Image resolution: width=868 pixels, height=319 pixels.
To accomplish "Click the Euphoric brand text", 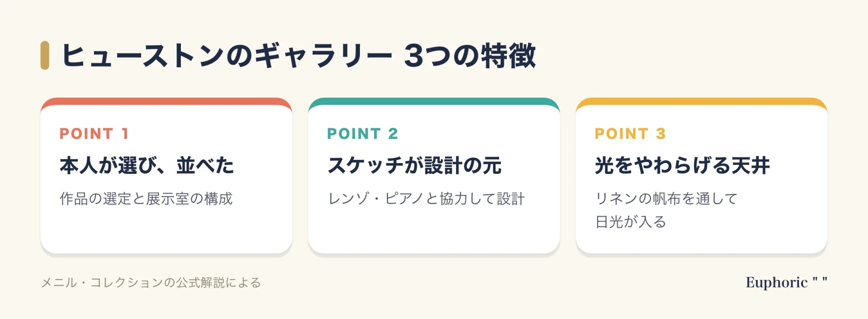I will pyautogui.click(x=777, y=282).
